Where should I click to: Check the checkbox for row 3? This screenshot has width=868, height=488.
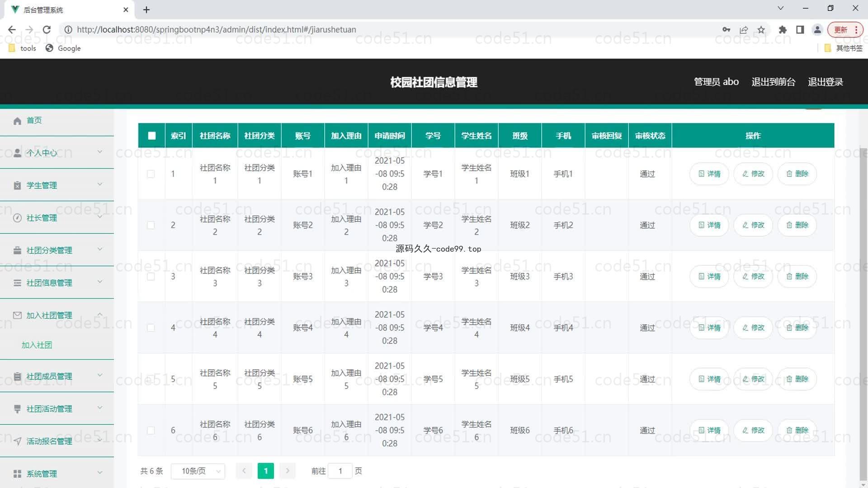coord(151,277)
